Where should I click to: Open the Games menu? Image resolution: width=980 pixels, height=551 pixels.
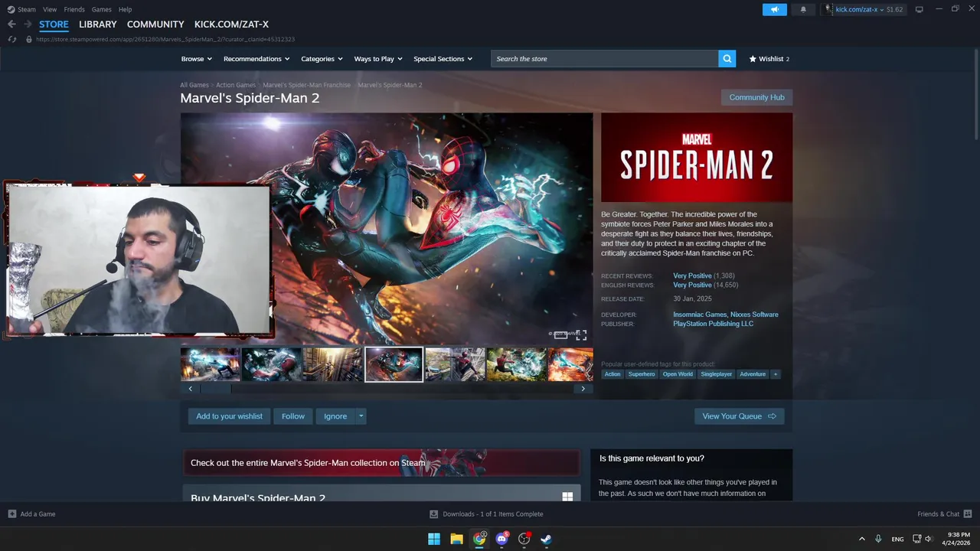point(101,9)
